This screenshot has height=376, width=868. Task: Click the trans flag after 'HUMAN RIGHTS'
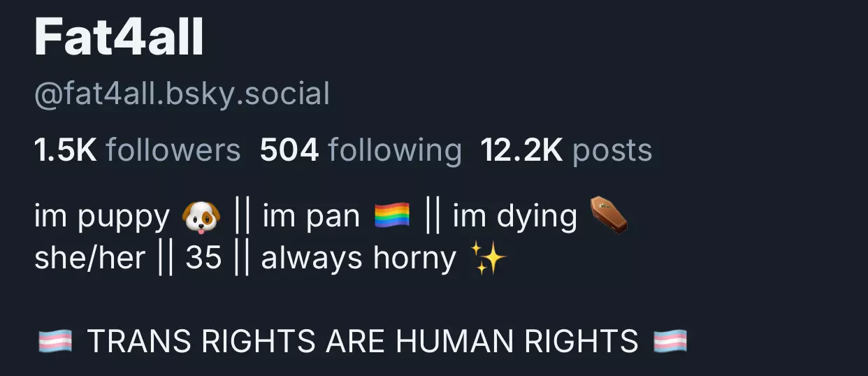click(x=670, y=342)
